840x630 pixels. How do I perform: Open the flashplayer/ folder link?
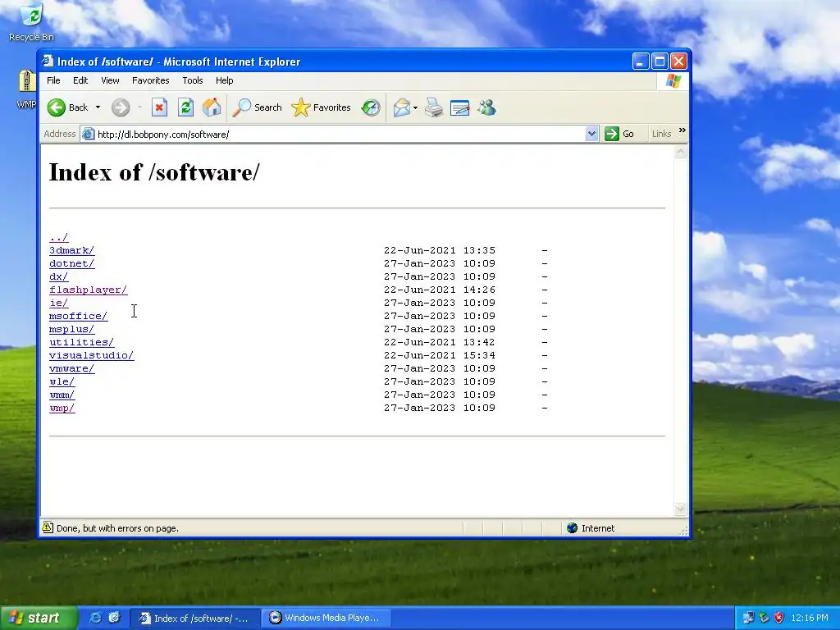pos(89,290)
